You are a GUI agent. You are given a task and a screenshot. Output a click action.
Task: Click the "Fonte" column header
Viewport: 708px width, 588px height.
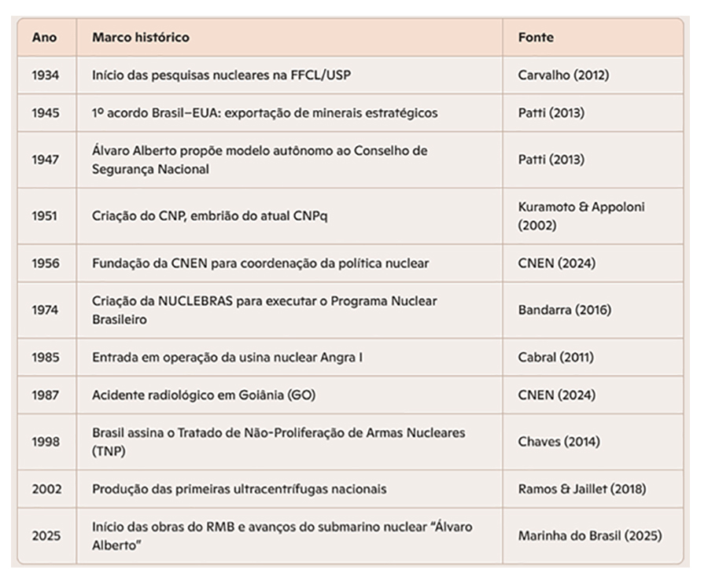(x=536, y=37)
